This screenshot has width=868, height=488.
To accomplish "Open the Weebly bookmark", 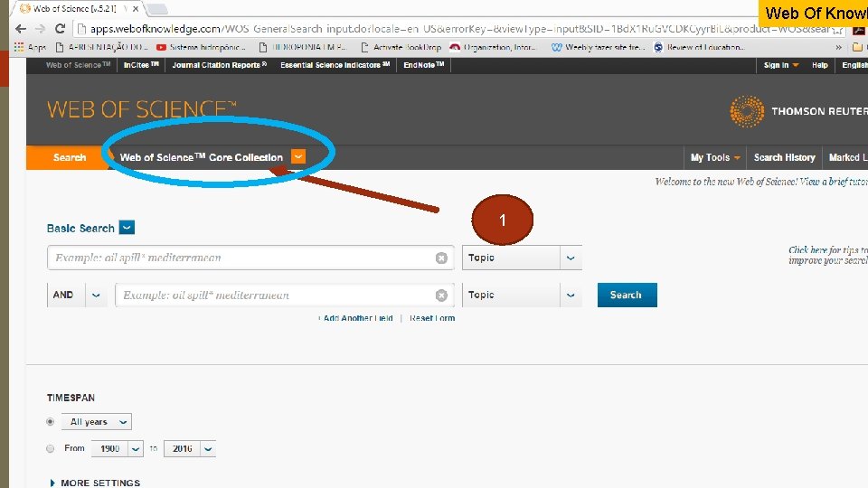I will click(x=598, y=48).
